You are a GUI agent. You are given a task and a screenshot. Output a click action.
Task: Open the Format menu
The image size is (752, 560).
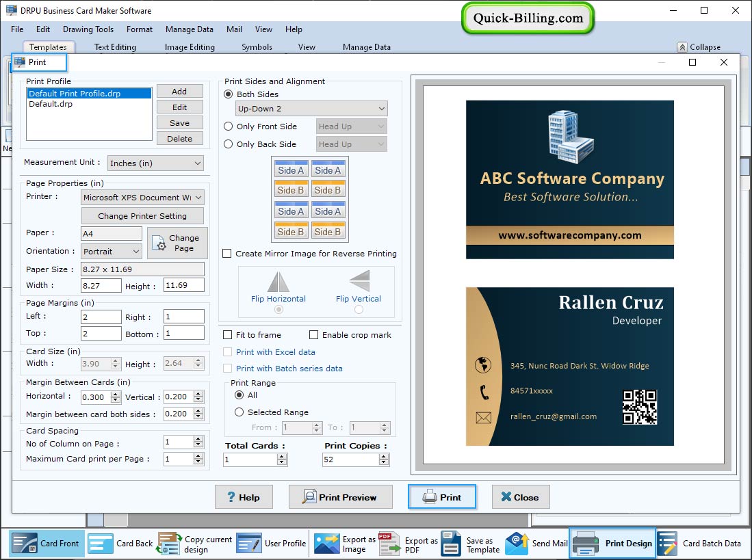pos(140,29)
